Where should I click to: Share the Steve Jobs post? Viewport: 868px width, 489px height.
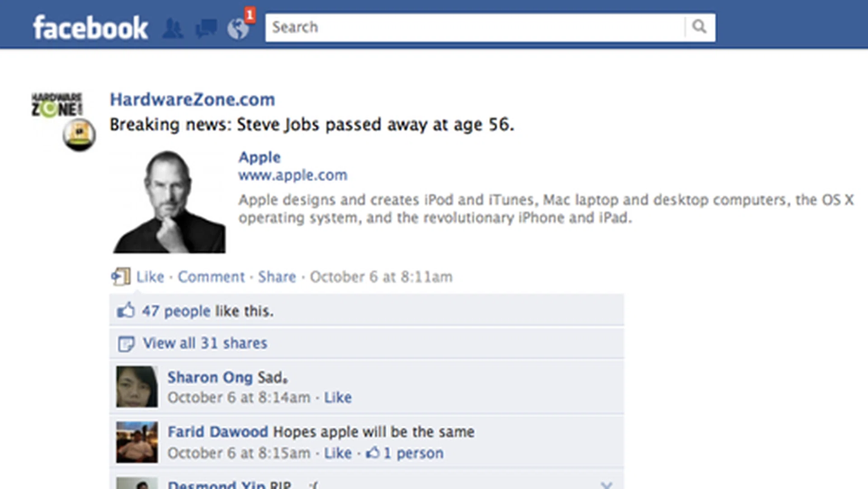(x=277, y=277)
